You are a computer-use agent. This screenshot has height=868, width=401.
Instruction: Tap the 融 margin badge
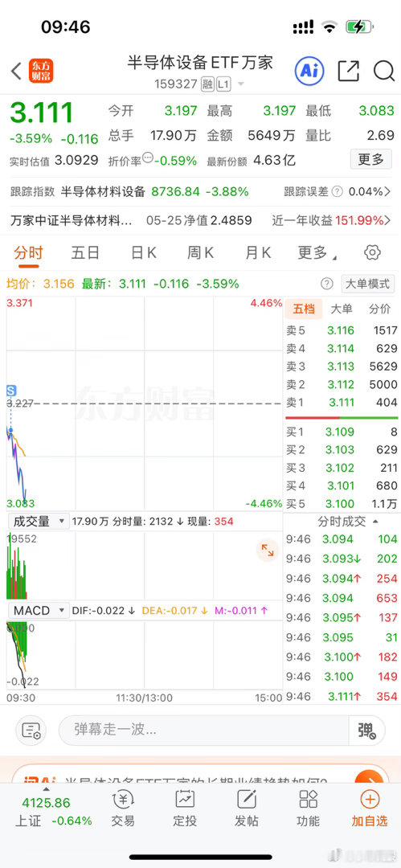[207, 84]
